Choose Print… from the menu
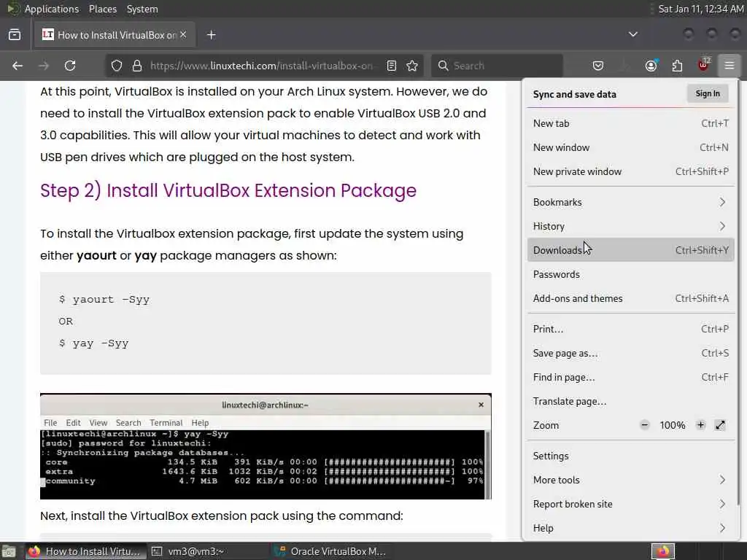This screenshot has width=747, height=560. (630, 329)
